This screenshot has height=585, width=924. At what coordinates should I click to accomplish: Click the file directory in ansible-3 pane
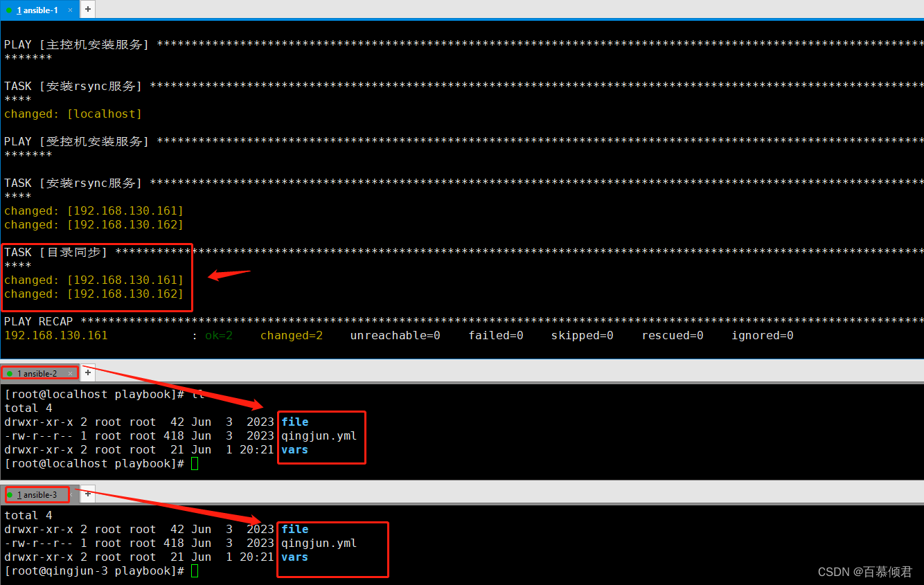pos(295,530)
